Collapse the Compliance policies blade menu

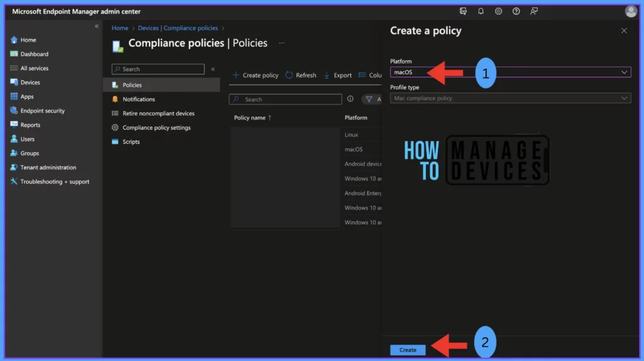[213, 69]
